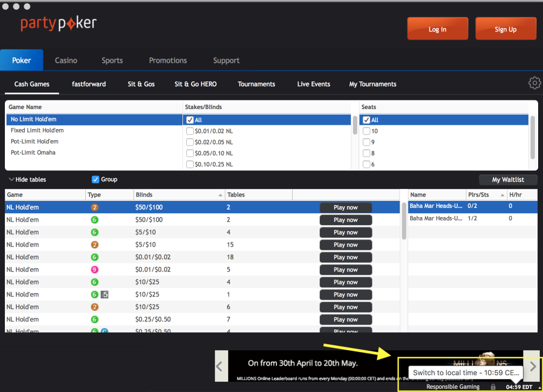Click the partypoker logo
The height and width of the screenshot is (392, 543).
click(x=59, y=23)
